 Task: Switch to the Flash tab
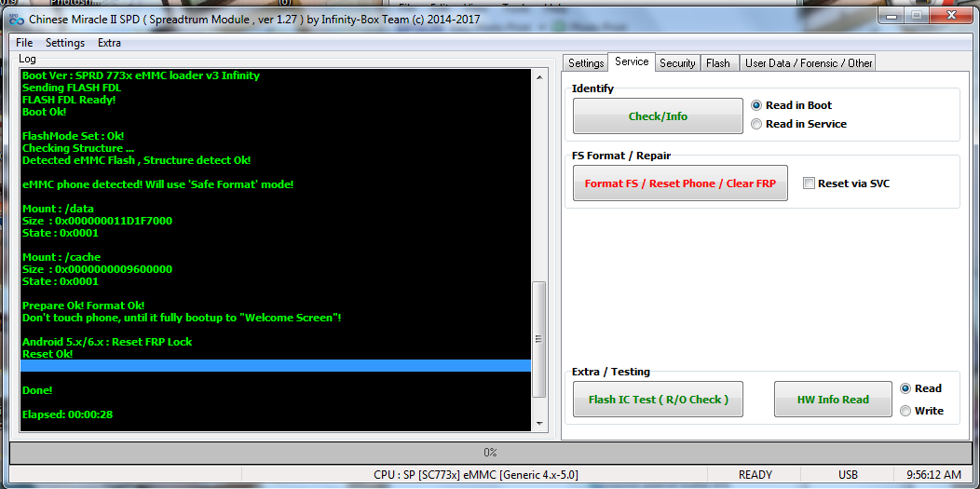[x=718, y=63]
